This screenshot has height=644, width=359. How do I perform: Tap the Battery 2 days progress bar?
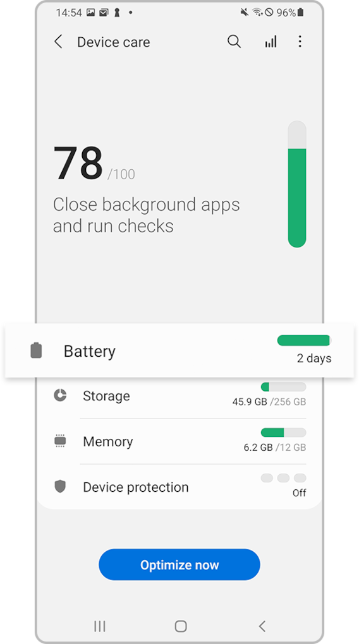[x=304, y=340]
